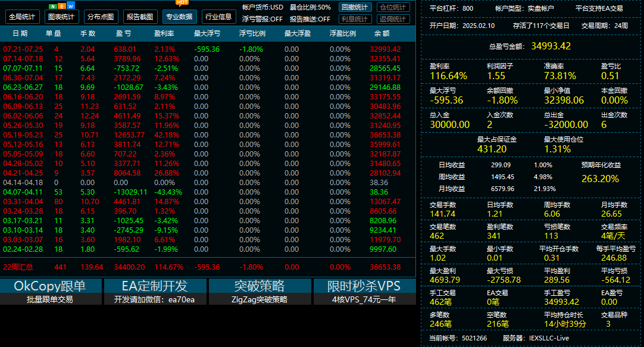The width and height of the screenshot is (644, 347).
Task: Click the 浮亏比例 column header
Action: click(x=252, y=34)
